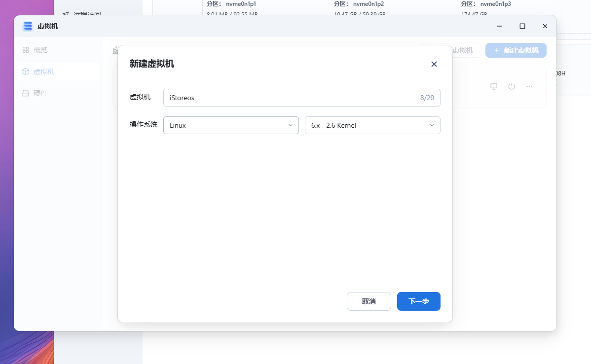Select 虚拟机 in the sidebar
Screen dimensions: 591x364
(43, 72)
